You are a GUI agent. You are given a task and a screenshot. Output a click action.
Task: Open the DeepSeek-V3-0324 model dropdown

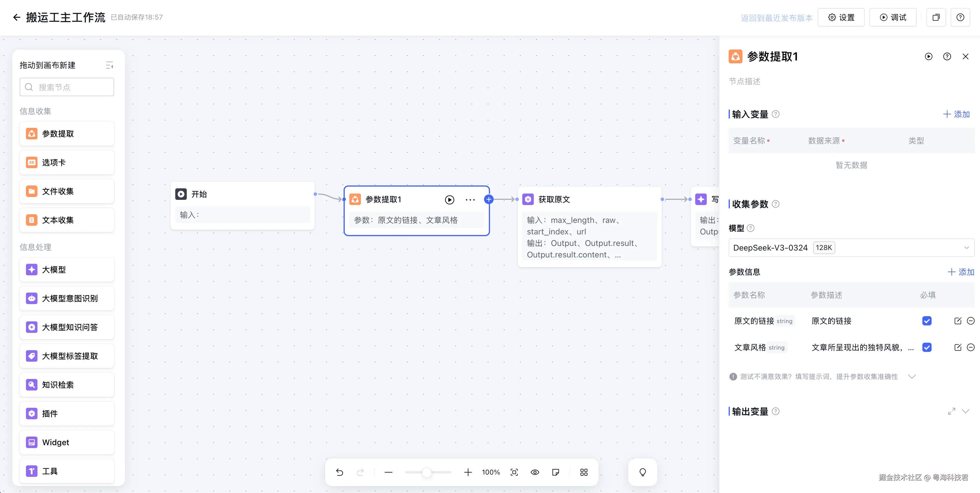tap(851, 247)
